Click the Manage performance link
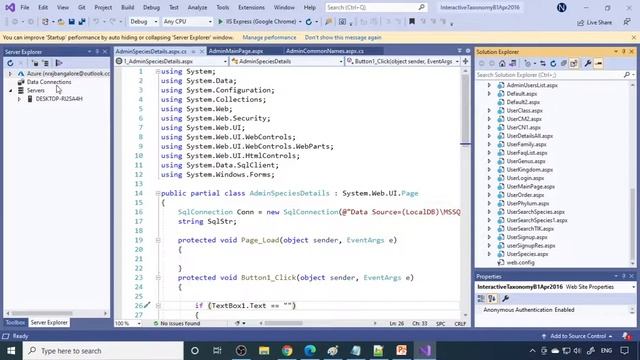 [269, 38]
